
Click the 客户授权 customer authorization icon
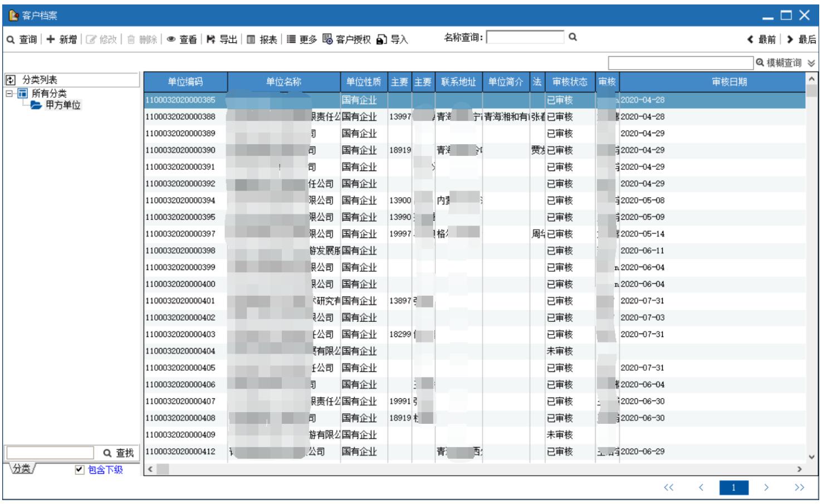click(327, 39)
